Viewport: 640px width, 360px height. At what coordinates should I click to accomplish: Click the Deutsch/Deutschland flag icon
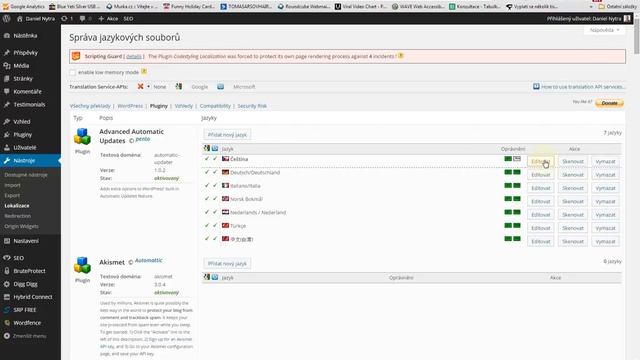pyautogui.click(x=225, y=172)
